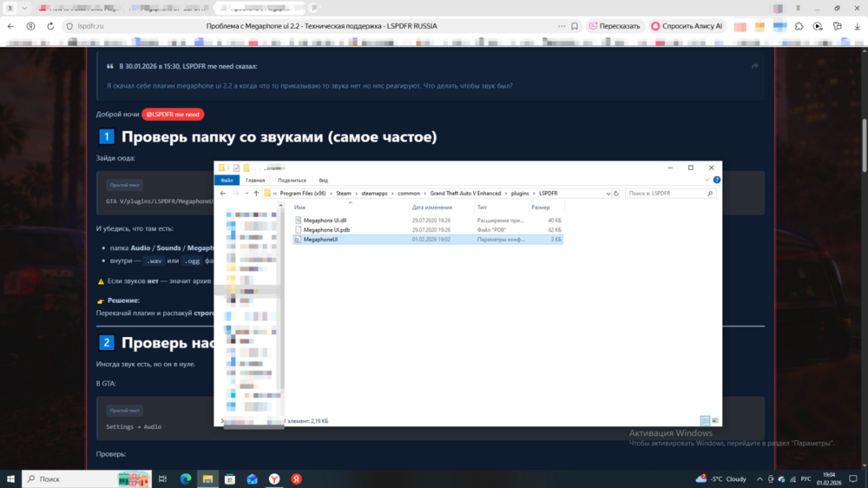Launch Microsoft Edge from taskbar
This screenshot has width=868, height=488.
coord(186,479)
